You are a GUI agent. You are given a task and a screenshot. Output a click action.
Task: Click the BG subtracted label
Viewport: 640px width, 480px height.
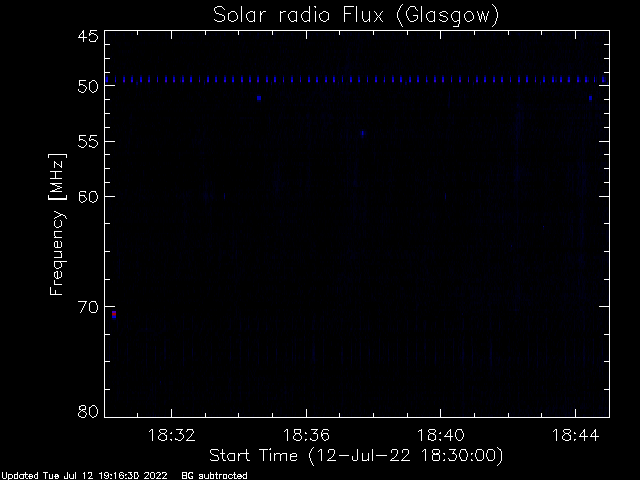pos(214,476)
